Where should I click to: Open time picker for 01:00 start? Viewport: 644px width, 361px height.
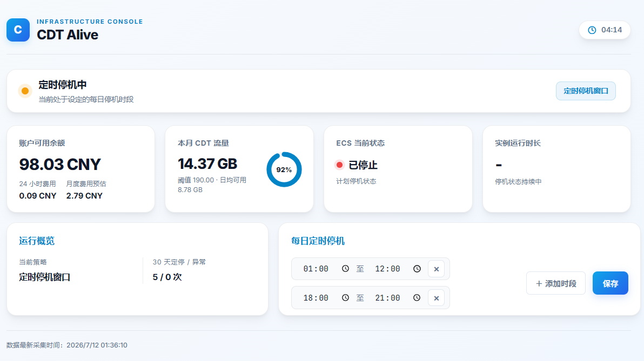pos(345,269)
